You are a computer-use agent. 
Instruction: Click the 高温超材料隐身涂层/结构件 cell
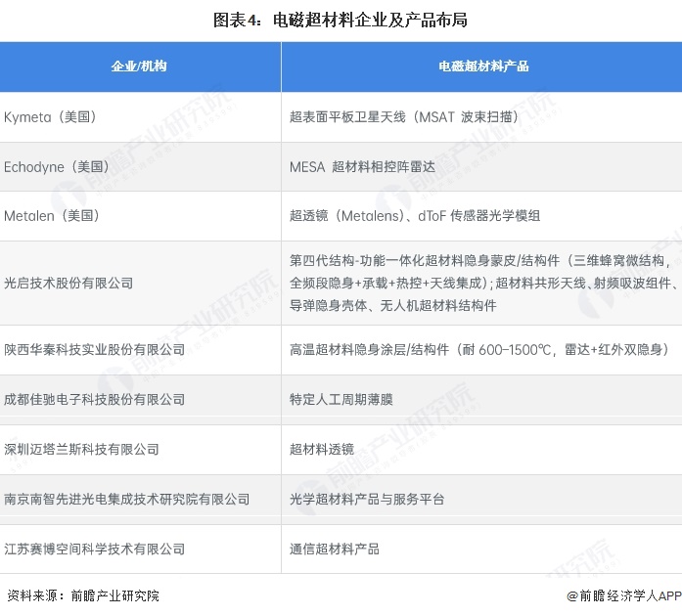point(481,350)
